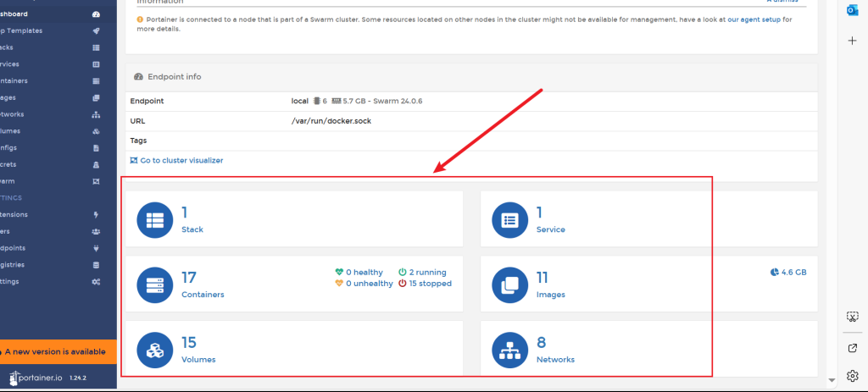Open Outlook icon in browser side panel
This screenshot has width=868, height=392.
click(853, 9)
